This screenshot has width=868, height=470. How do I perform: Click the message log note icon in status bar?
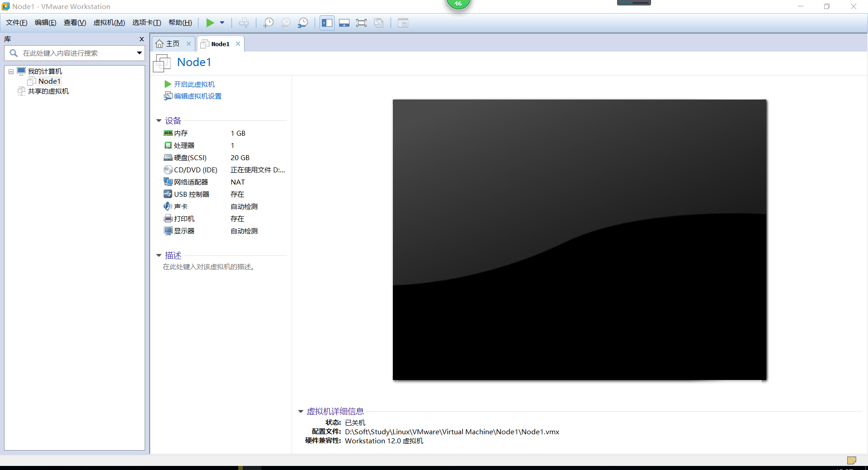click(x=851, y=461)
